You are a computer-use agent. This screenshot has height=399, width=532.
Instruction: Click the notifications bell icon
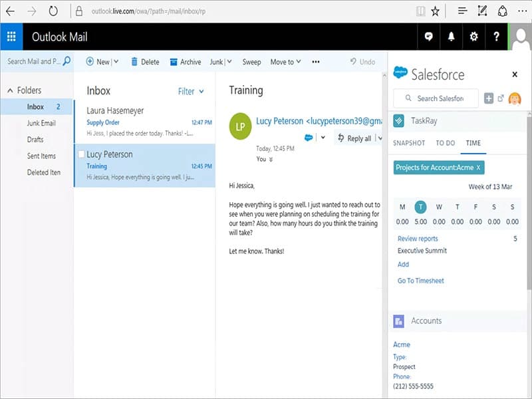[451, 37]
